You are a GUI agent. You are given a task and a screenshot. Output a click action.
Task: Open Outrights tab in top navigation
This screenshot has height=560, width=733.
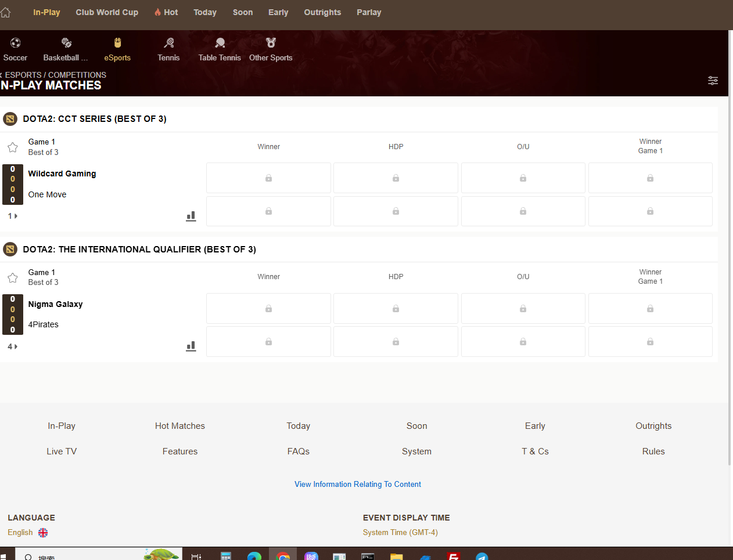pos(322,12)
